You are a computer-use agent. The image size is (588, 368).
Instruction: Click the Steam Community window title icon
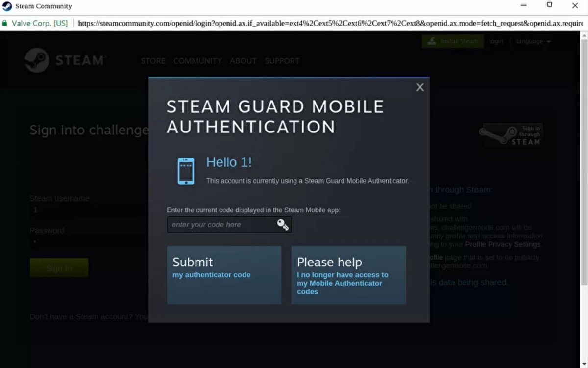7,6
